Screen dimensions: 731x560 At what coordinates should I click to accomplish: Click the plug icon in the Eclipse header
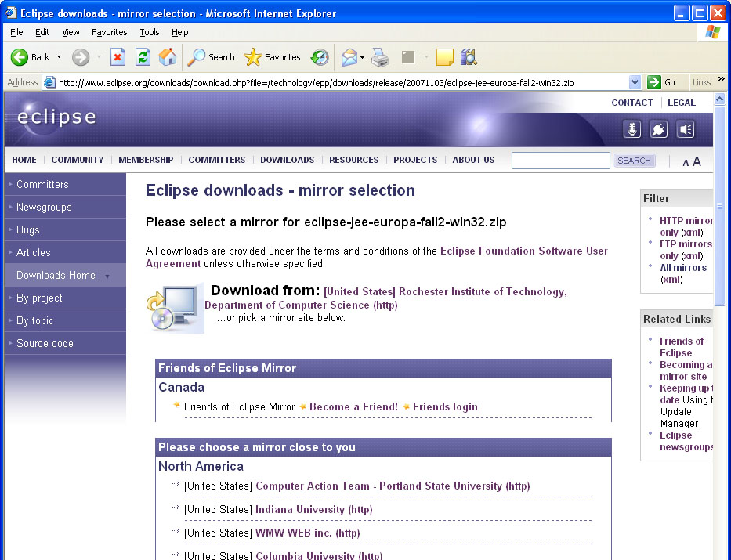[658, 129]
